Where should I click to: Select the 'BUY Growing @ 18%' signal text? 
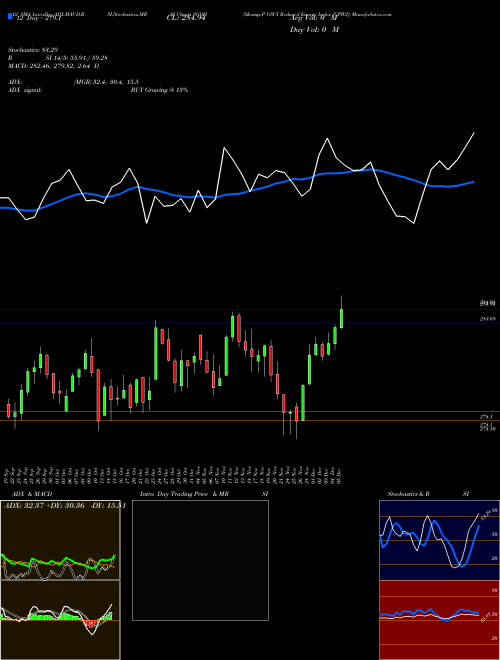(x=159, y=90)
